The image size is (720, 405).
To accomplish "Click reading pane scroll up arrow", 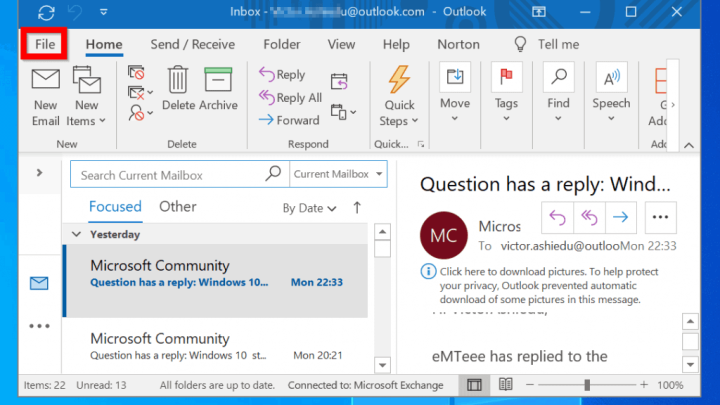I will click(690, 321).
